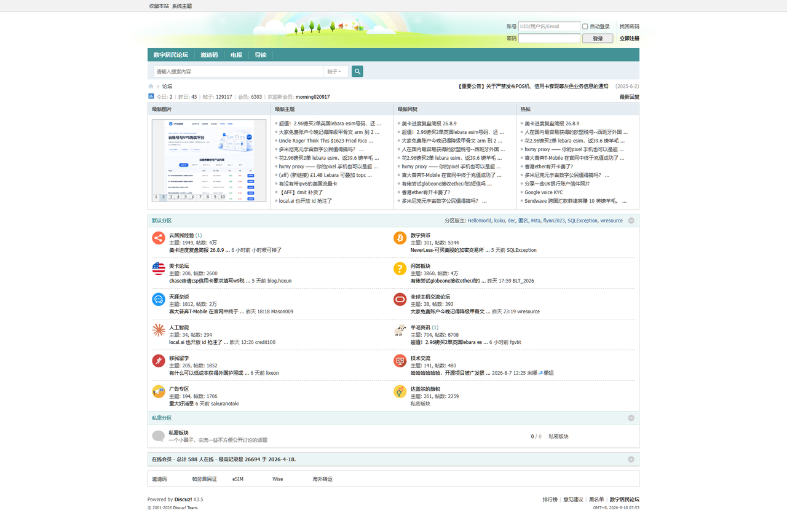Click the 云居民经验 share forum icon
Image resolution: width=787 pixels, height=532 pixels.
pyautogui.click(x=159, y=238)
